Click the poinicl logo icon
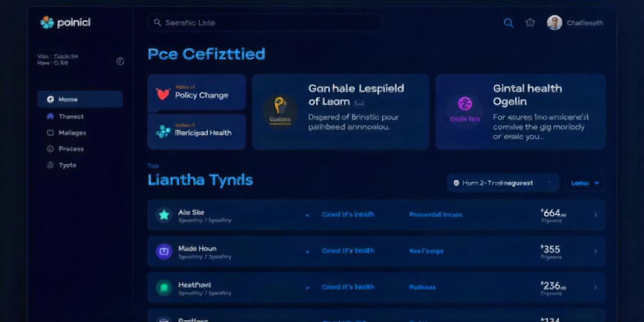644x322 pixels. [x=47, y=22]
